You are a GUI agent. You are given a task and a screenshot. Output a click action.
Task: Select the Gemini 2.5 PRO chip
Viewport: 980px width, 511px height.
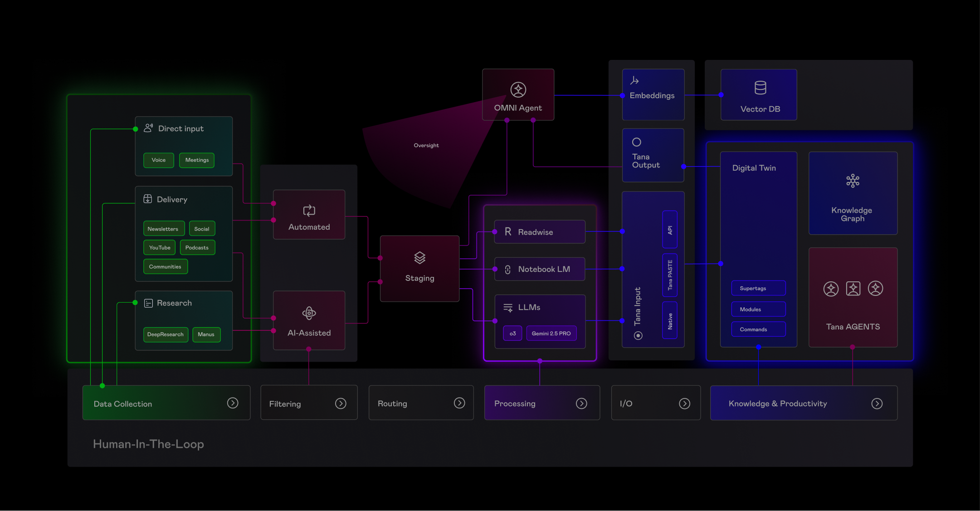point(551,333)
